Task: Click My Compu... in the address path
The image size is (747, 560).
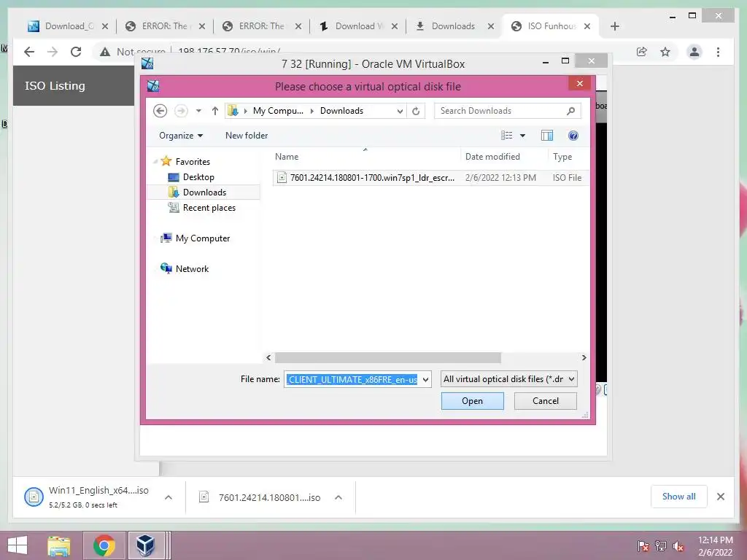Action: [278, 111]
